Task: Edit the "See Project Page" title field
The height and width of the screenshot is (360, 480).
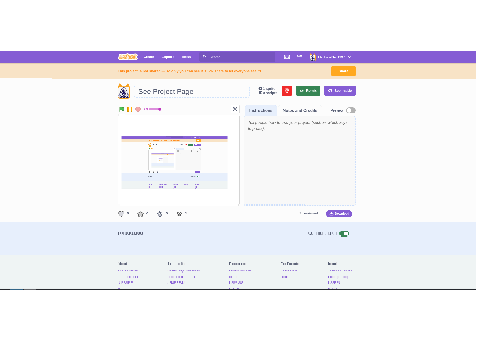Action: pos(192,91)
